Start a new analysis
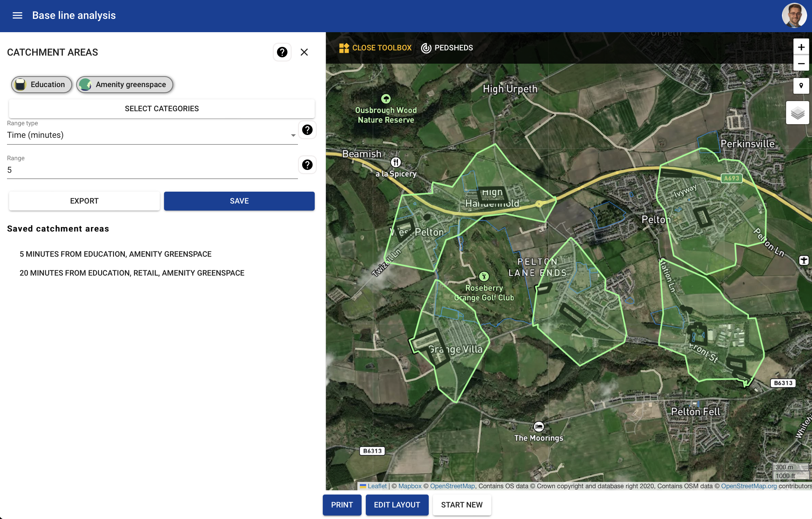Screen dimensions: 812x519 [462, 505]
